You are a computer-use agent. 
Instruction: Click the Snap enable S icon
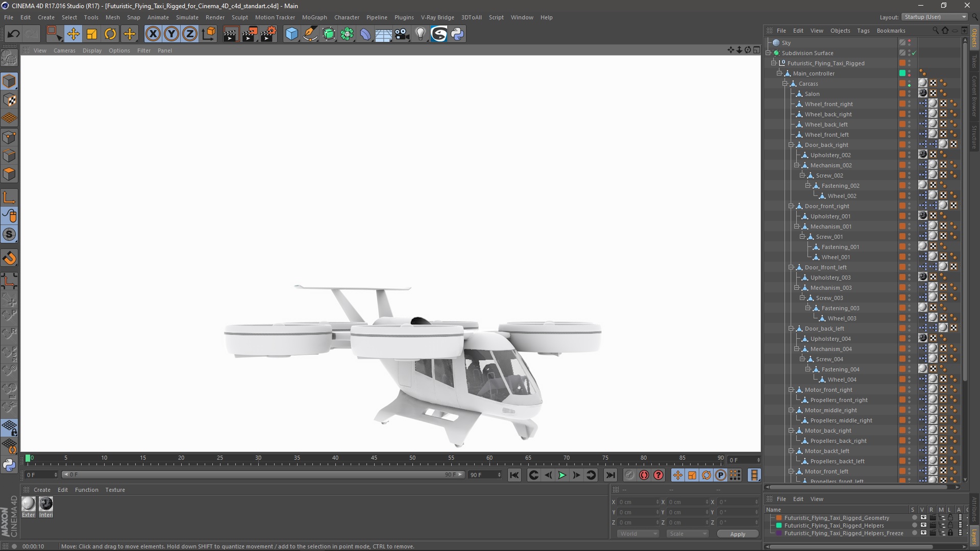point(9,235)
